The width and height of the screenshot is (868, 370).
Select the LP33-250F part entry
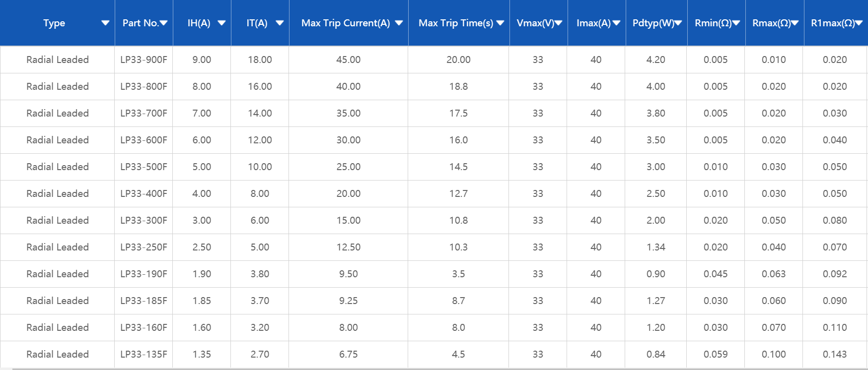pos(144,247)
